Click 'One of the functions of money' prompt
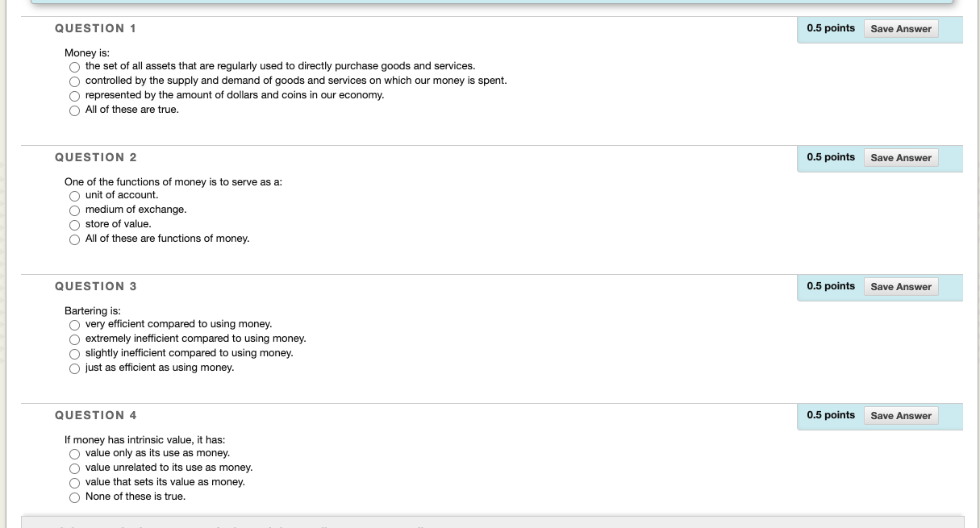Viewport: 980px width, 528px height. [173, 181]
